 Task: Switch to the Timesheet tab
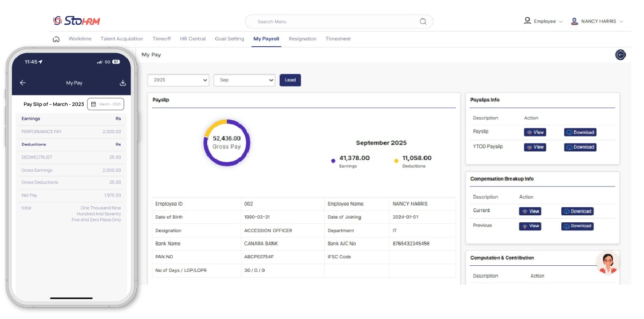pyautogui.click(x=338, y=39)
